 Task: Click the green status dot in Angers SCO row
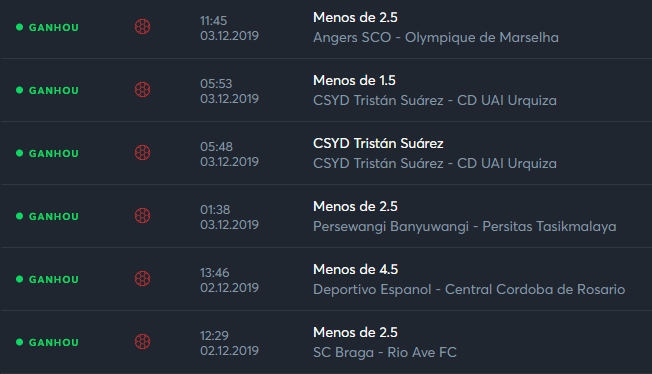[19, 27]
